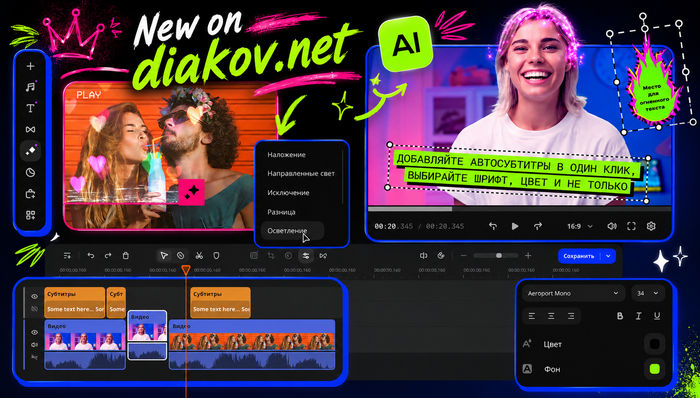Undo the last edit in timeline toolbar

coord(91,256)
